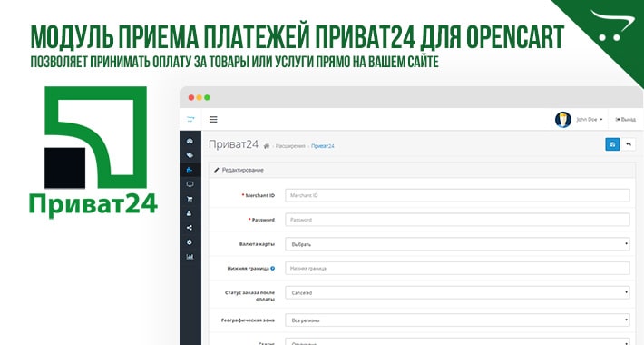Click the Приват24 page title
This screenshot has height=345, width=644.
tap(233, 144)
